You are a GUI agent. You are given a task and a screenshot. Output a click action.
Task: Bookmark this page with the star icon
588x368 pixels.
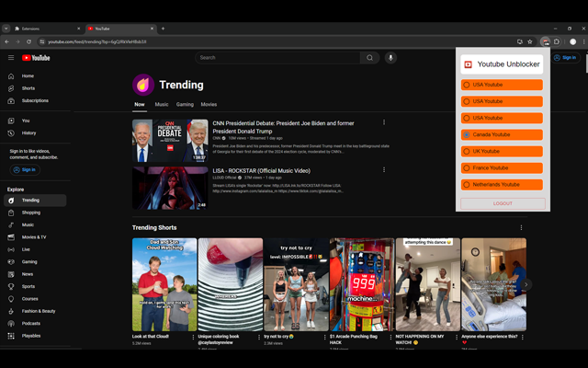(530, 41)
